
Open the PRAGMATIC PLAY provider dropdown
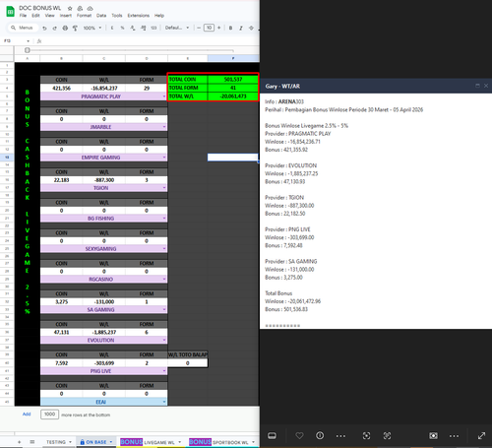(x=164, y=96)
